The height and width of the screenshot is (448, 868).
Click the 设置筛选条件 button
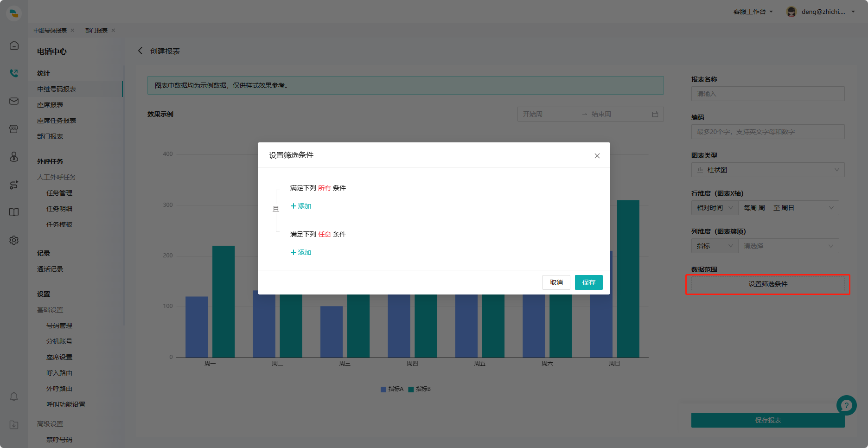point(768,284)
